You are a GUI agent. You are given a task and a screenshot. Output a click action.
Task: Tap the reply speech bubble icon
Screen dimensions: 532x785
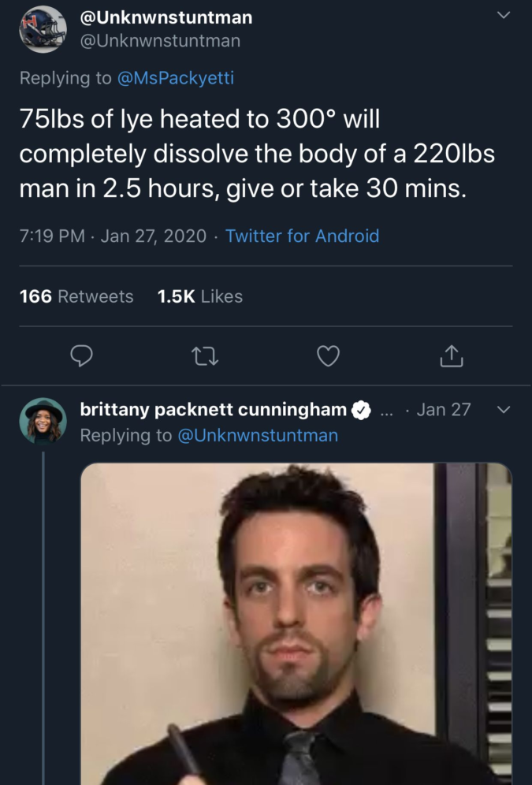83,357
